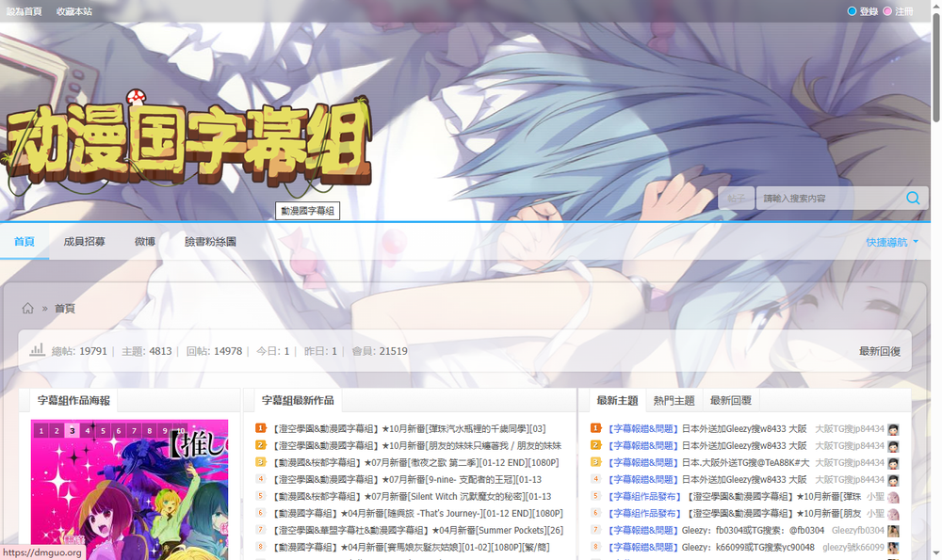Open topic Gleezy：k66099或TG搜索yc90048
Image resolution: width=942 pixels, height=560 pixels.
click(748, 548)
